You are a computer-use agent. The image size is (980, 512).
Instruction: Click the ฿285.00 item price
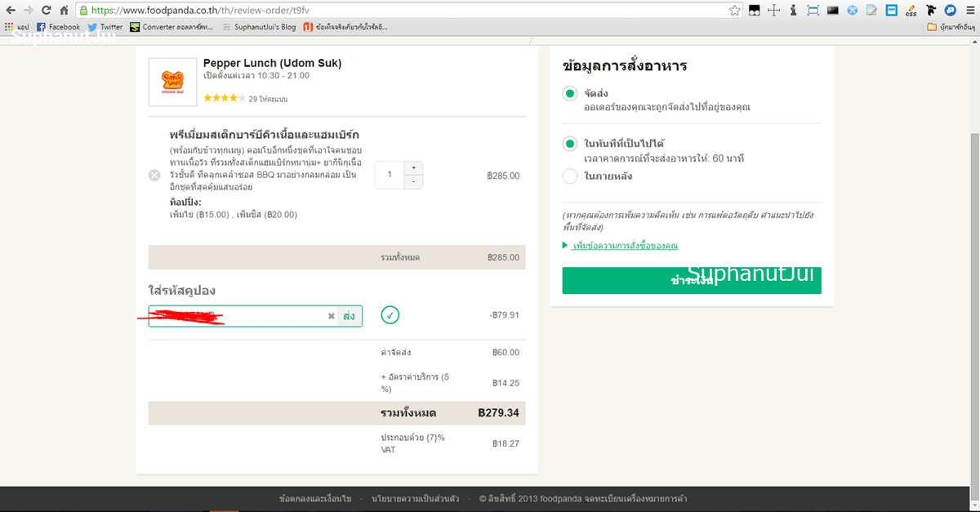[x=503, y=176]
